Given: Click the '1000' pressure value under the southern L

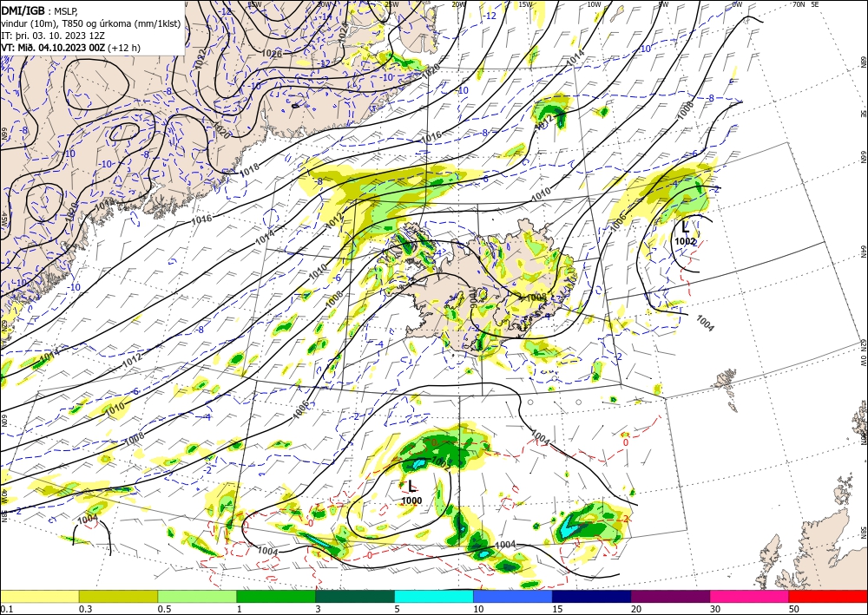Looking at the screenshot, I should 411,501.
